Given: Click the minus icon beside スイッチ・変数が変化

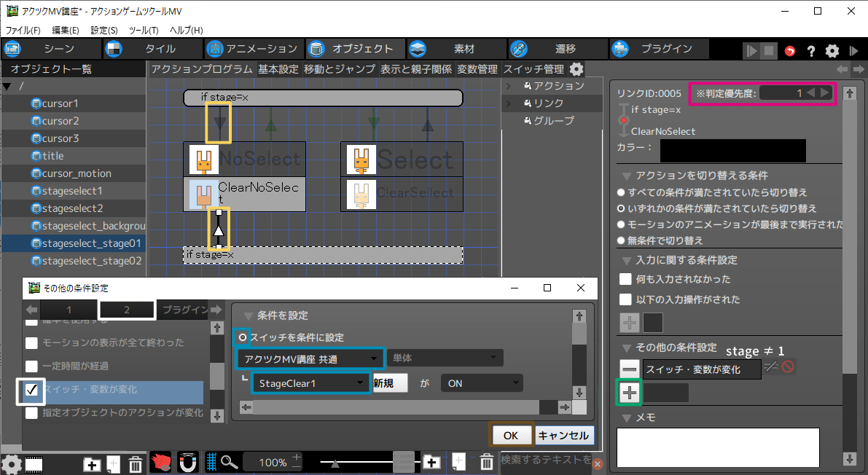Looking at the screenshot, I should point(630,369).
